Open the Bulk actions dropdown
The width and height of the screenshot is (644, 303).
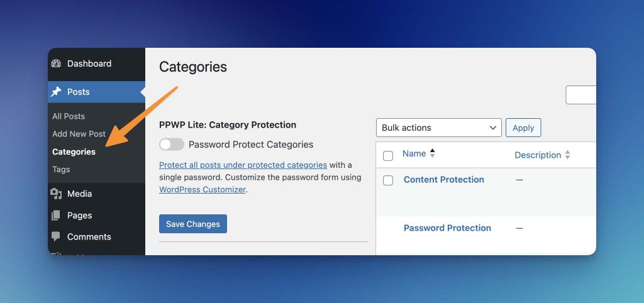click(x=438, y=128)
